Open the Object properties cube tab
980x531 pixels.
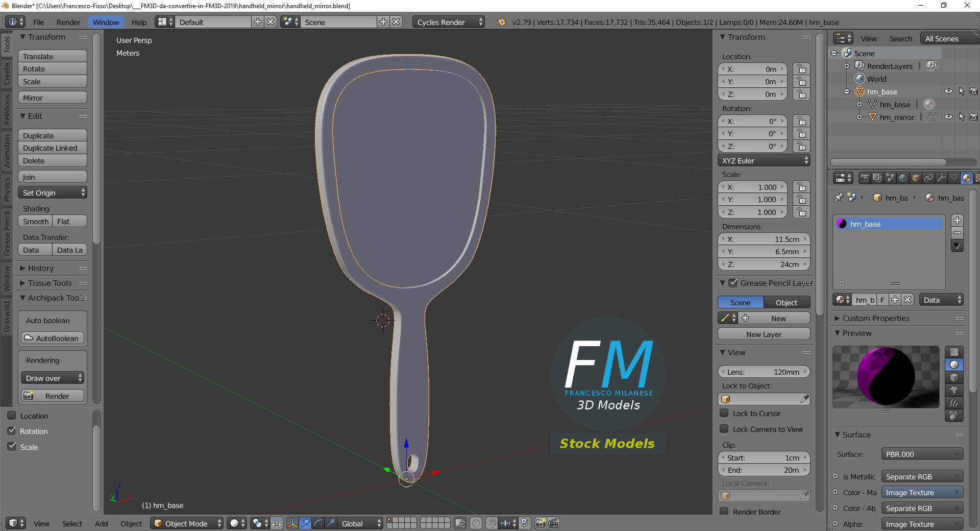[916, 178]
